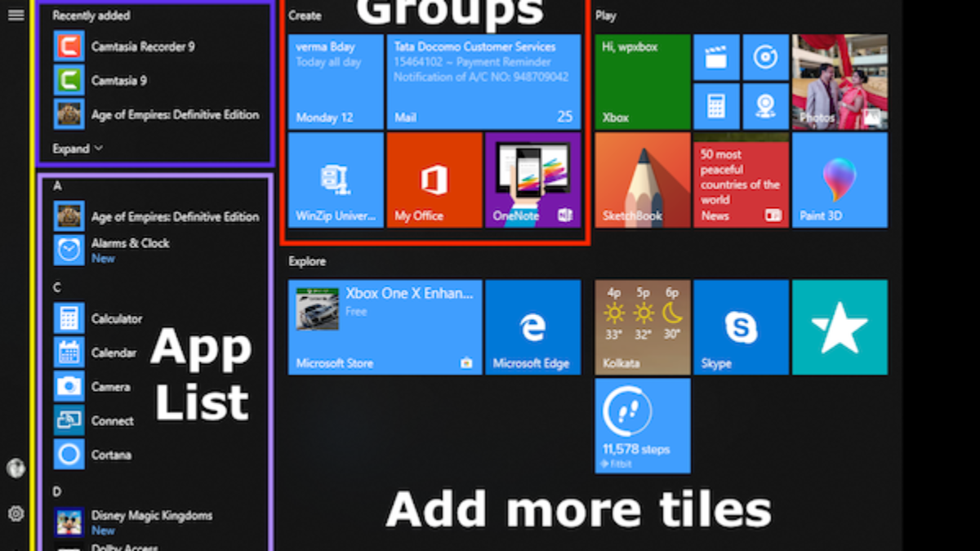Launch Cortana from the app list
Viewport: 980px width, 551px height.
point(92,455)
